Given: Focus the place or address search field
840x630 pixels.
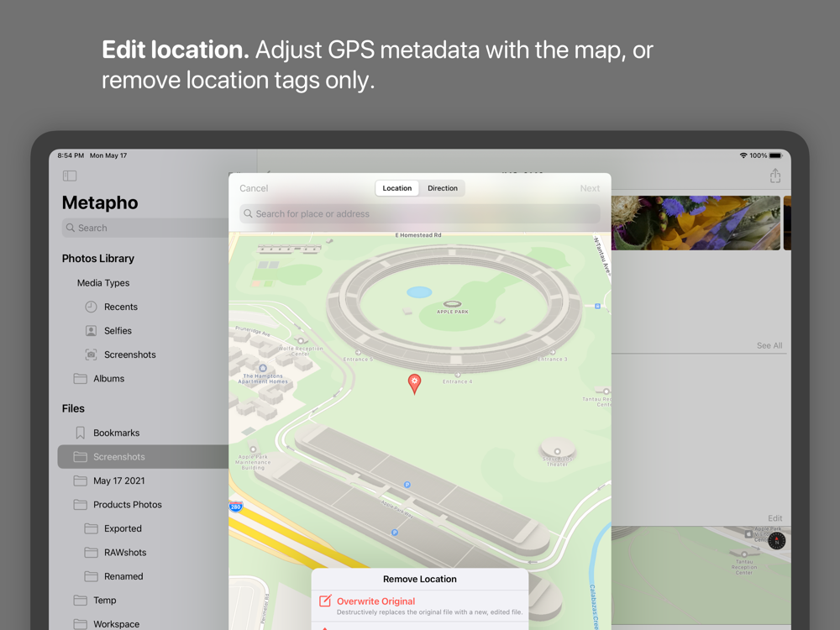Looking at the screenshot, I should point(420,213).
